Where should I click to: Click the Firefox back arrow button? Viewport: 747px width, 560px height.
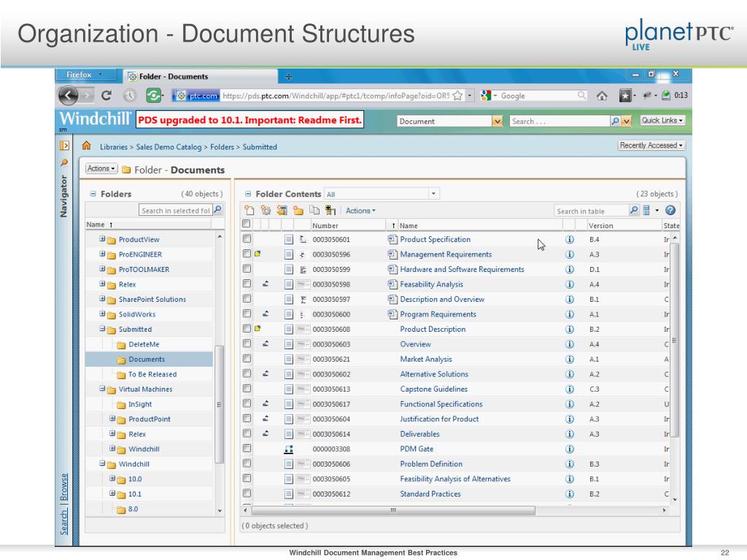(x=68, y=96)
